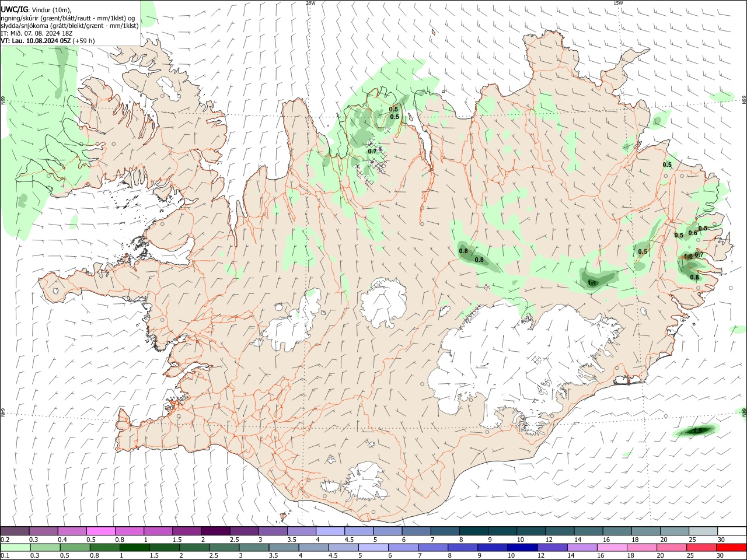Pick the bright pink 0.5 swatch in upper scale
Screen dimensions: 747x560
100,531
